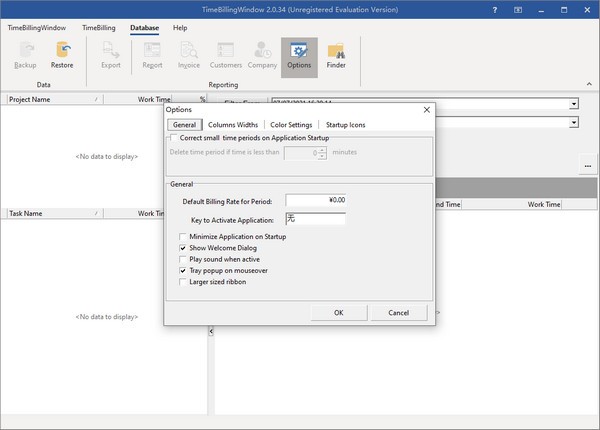The image size is (600, 430).
Task: Click the Export icon
Action: click(x=111, y=54)
